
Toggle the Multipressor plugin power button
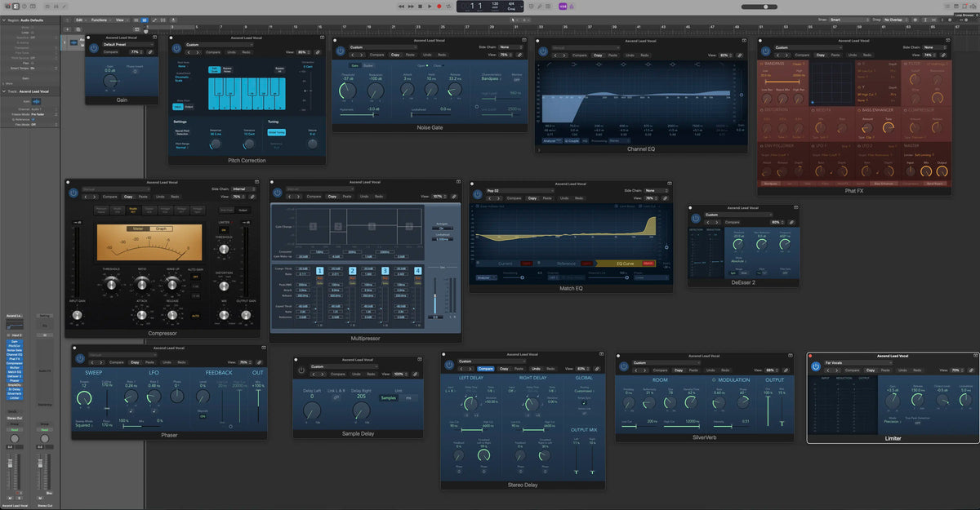tap(278, 193)
